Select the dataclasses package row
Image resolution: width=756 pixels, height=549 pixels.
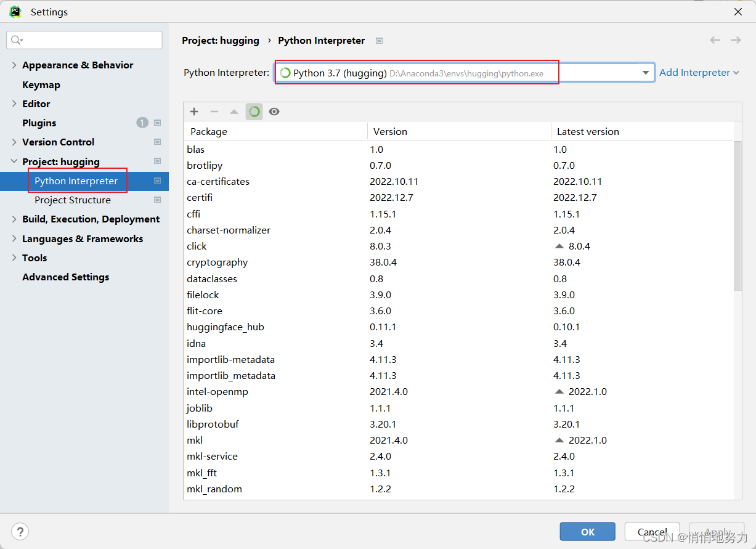point(459,279)
